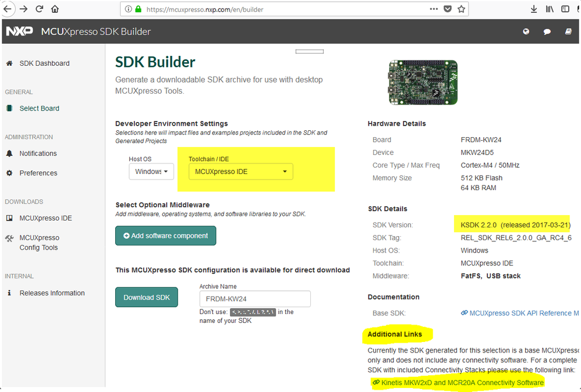Screen dimensions: 581x392
Task: Open MCUXpresso Config Tools entry
Action: [x=39, y=243]
